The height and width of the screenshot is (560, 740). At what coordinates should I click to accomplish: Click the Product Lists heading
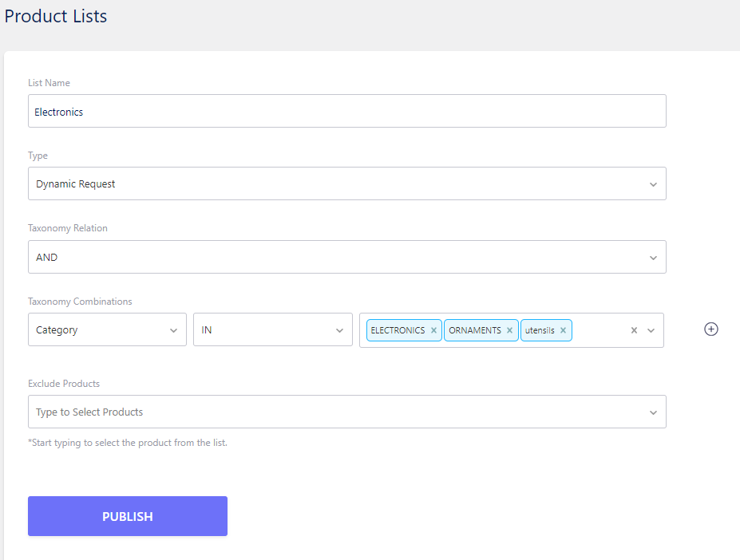click(56, 16)
